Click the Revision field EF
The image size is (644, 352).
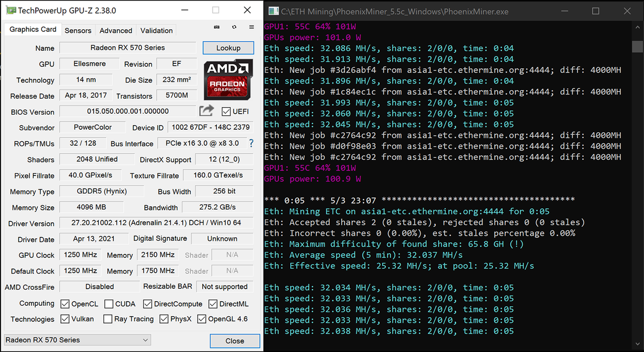click(x=176, y=64)
